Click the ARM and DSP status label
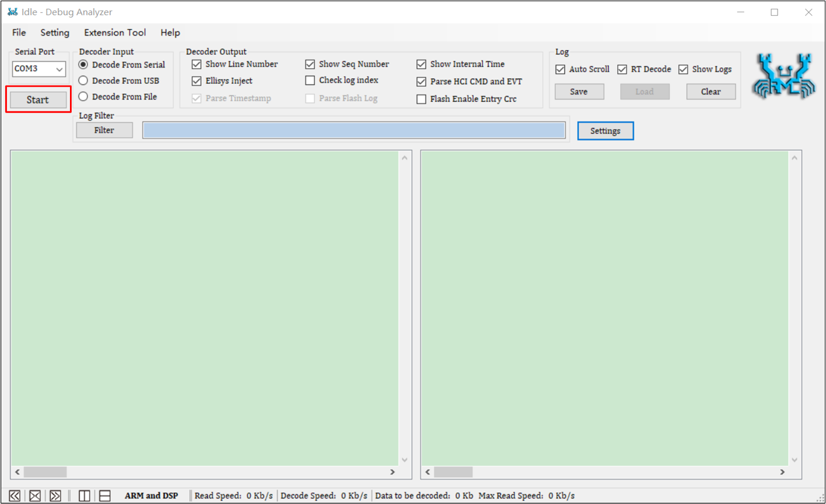The width and height of the screenshot is (826, 504). coord(152,496)
